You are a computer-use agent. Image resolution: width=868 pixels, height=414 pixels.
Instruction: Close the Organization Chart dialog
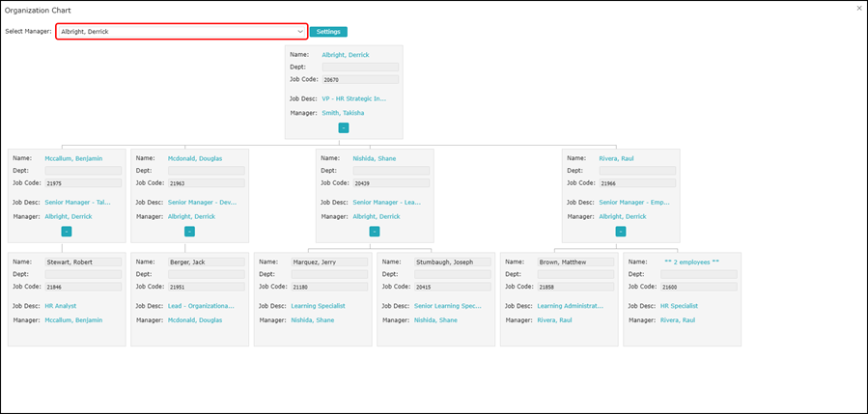(x=859, y=8)
